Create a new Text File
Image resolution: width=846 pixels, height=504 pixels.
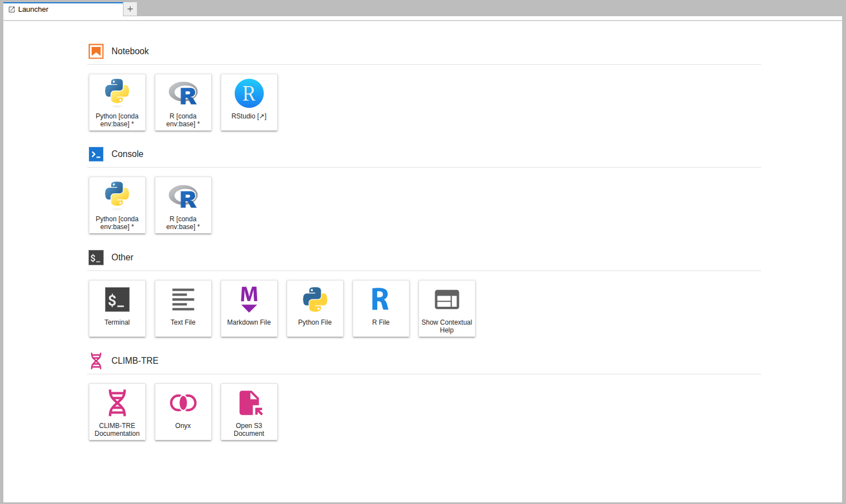(183, 308)
